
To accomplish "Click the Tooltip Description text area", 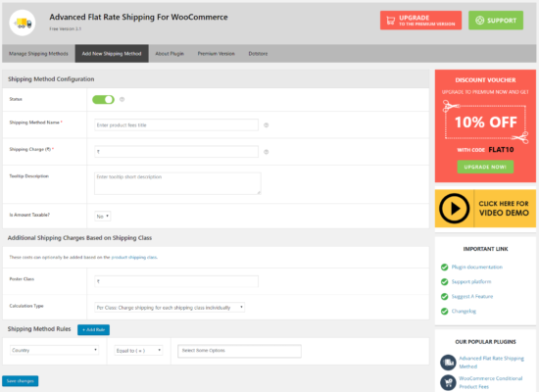I will click(177, 183).
